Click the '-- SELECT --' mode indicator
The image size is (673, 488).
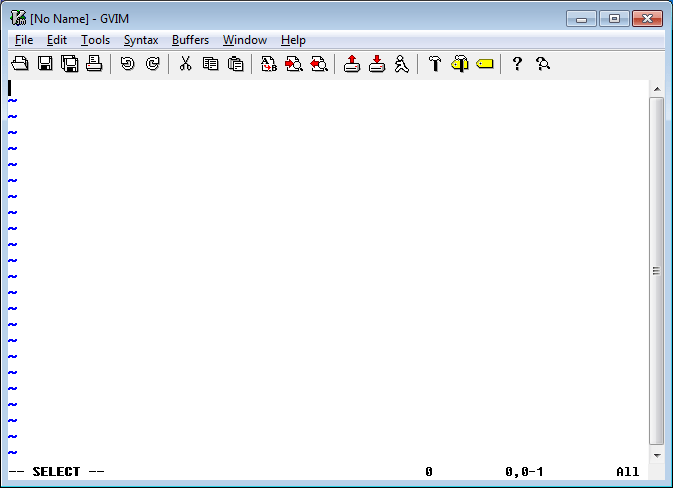56,472
